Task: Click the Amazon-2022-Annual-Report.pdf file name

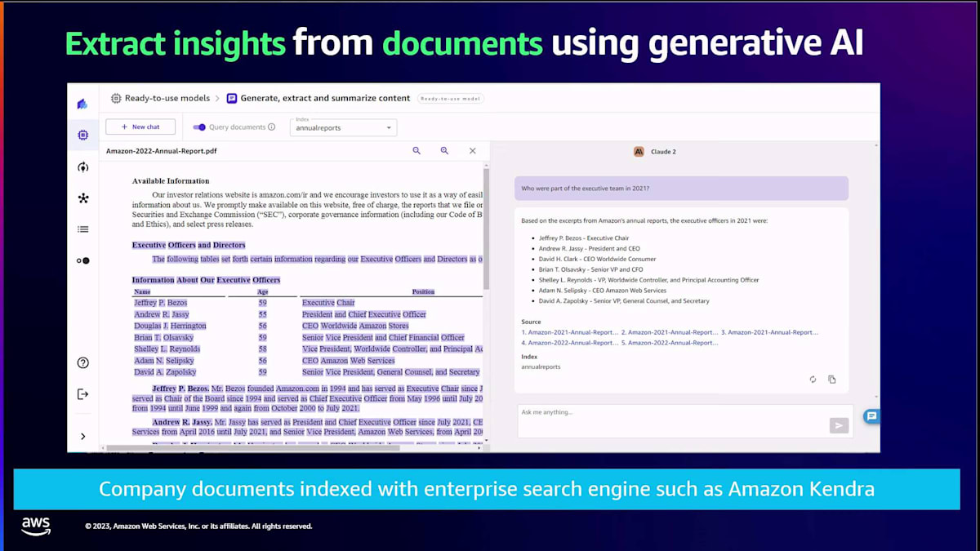Action: [x=162, y=151]
